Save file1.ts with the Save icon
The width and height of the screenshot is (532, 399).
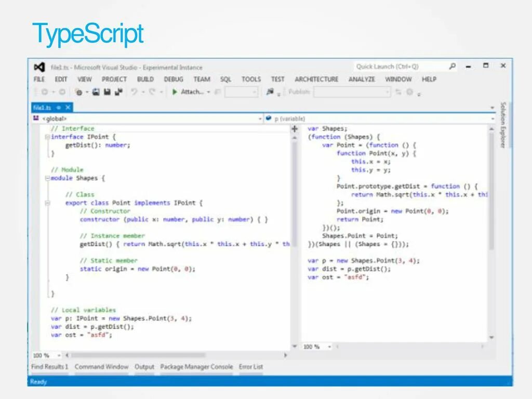pos(107,92)
